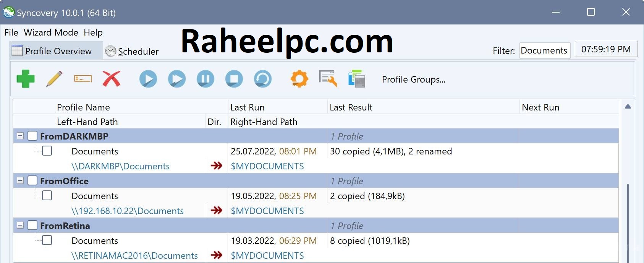Click the result '8 copied (1019,1kB)'
This screenshot has height=263, width=644.
(x=370, y=241)
